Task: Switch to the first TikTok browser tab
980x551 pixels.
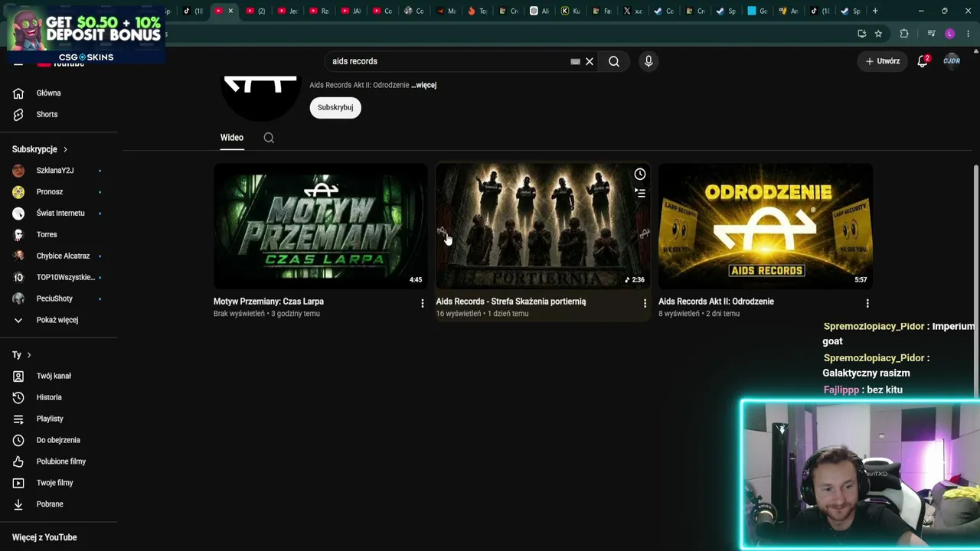Action: [193, 11]
